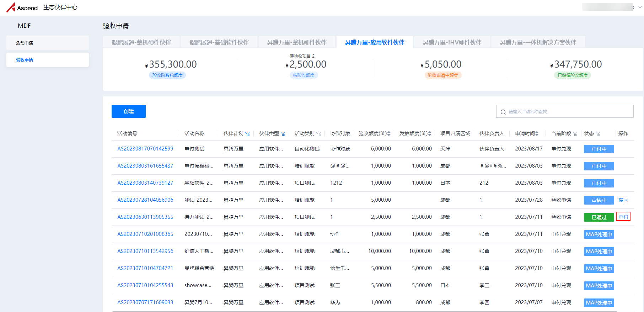Sort by 申请时间 column arrows
The height and width of the screenshot is (312, 644).
click(537, 133)
